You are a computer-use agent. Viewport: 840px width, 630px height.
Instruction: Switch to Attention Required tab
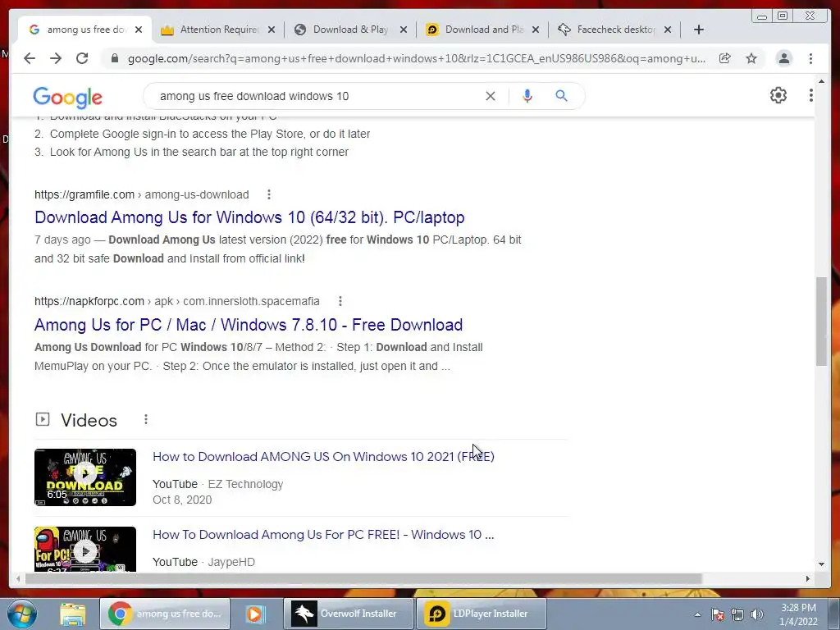[218, 30]
